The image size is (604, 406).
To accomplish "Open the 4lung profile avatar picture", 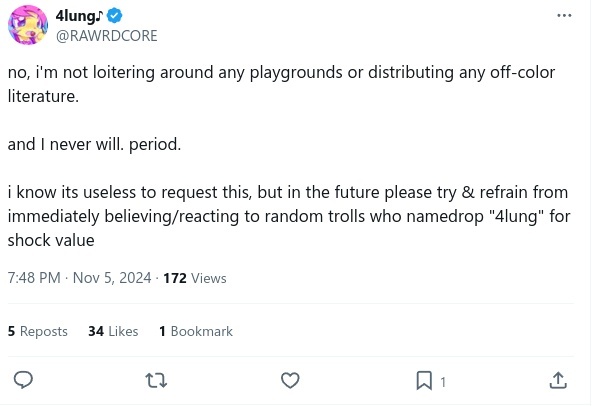I will (28, 25).
